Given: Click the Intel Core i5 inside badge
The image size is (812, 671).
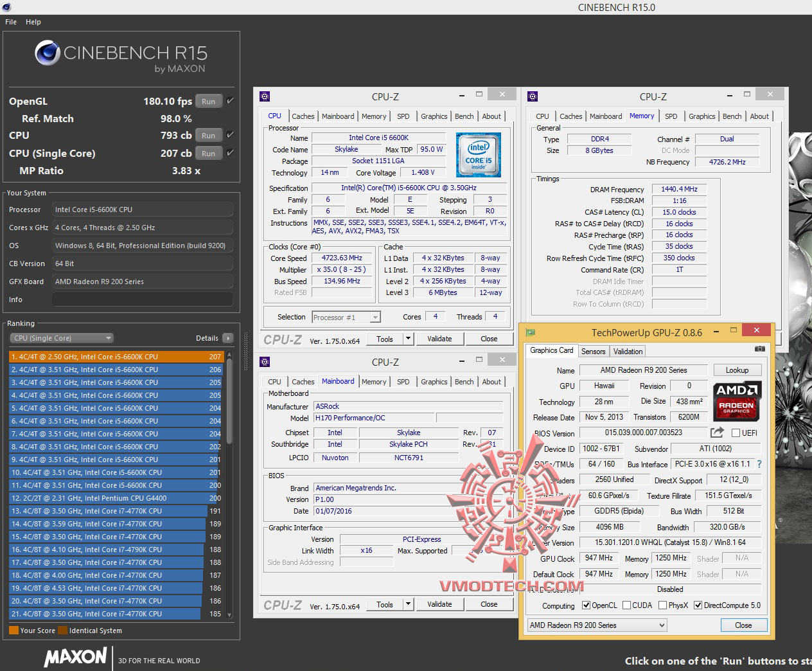Looking at the screenshot, I should click(x=479, y=155).
